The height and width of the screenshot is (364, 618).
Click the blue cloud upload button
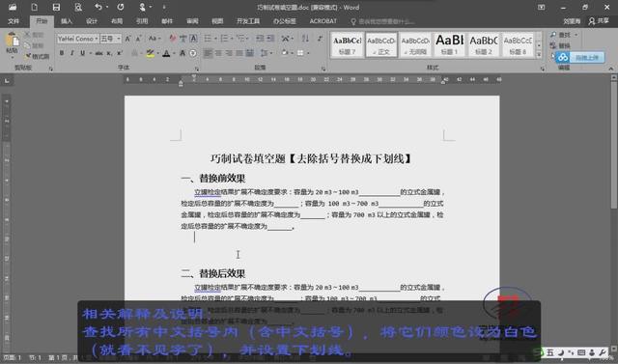[x=579, y=58]
